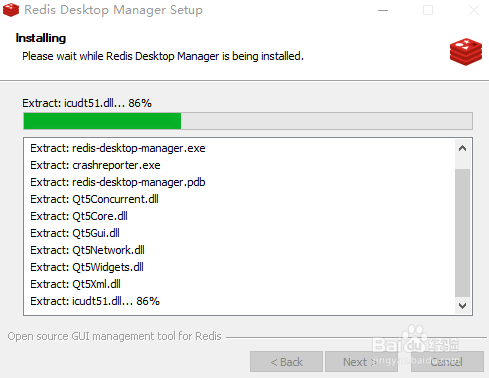Screen dimensions: 489x378
Task: Select the redis-desktop-manager.exe extract line
Action: (118, 148)
